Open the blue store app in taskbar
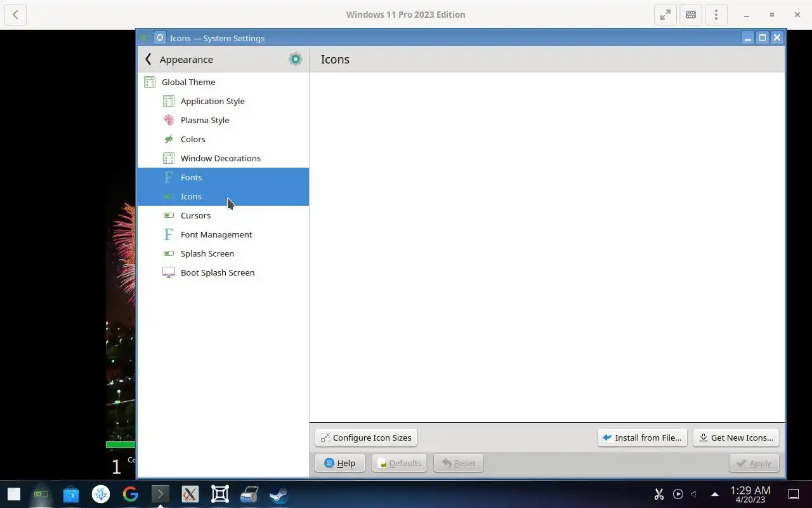The image size is (812, 508). pos(70,494)
